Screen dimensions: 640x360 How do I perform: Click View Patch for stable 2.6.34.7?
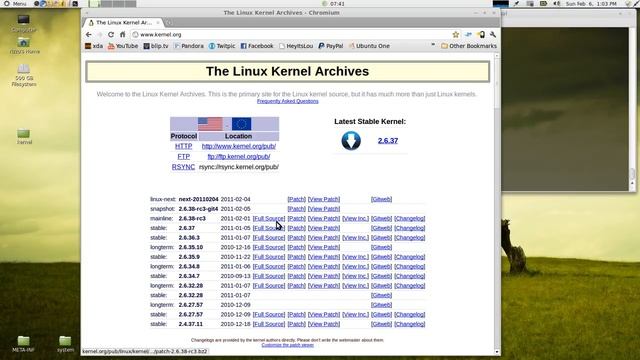[x=324, y=276]
